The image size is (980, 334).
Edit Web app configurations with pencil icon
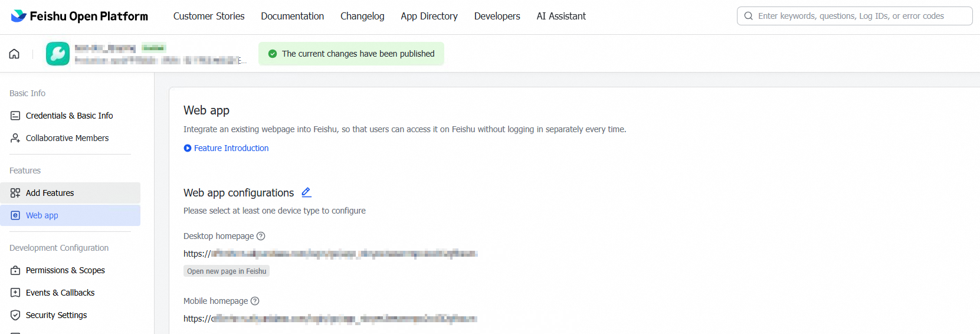coord(306,192)
